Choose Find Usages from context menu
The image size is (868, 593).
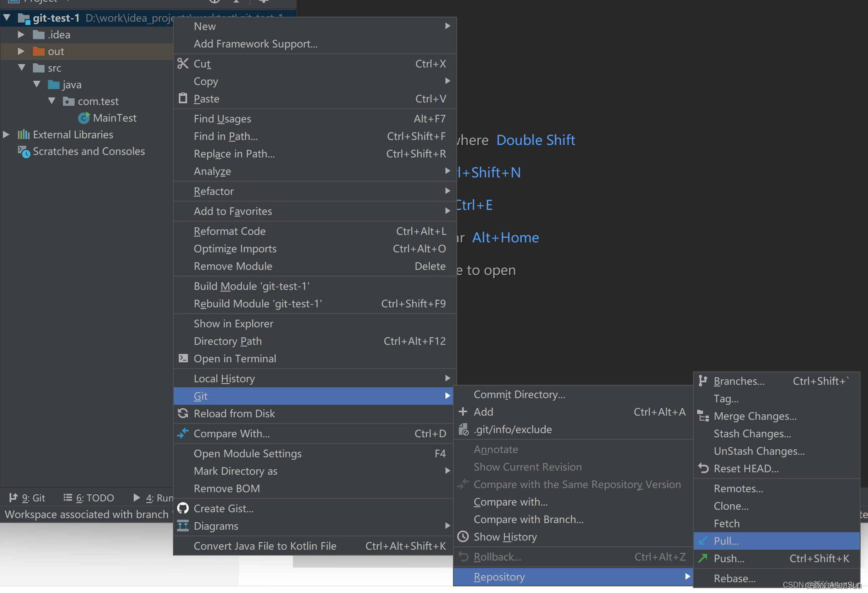pyautogui.click(x=315, y=118)
